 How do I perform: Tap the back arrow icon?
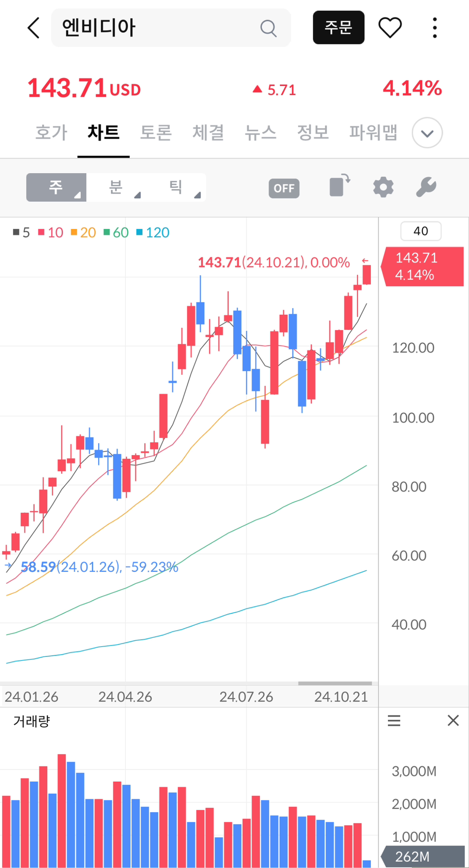pyautogui.click(x=33, y=28)
